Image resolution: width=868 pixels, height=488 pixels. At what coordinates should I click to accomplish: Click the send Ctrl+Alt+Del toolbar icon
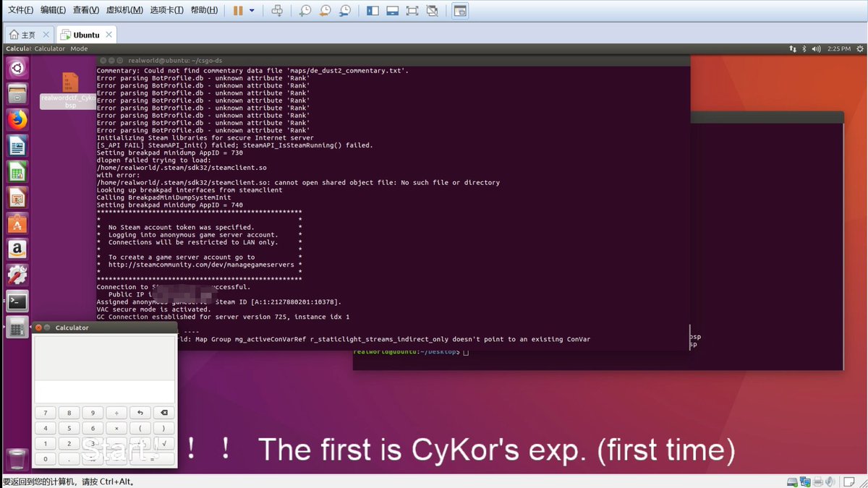click(x=277, y=10)
